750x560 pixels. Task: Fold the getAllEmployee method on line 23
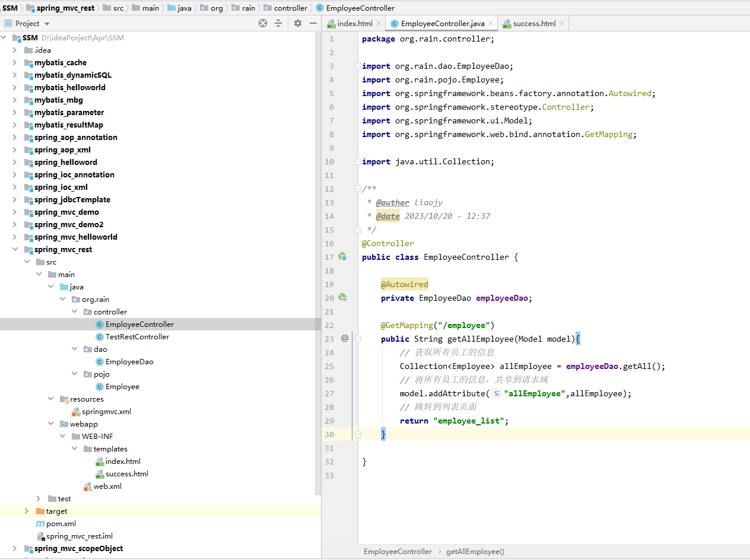coord(358,339)
